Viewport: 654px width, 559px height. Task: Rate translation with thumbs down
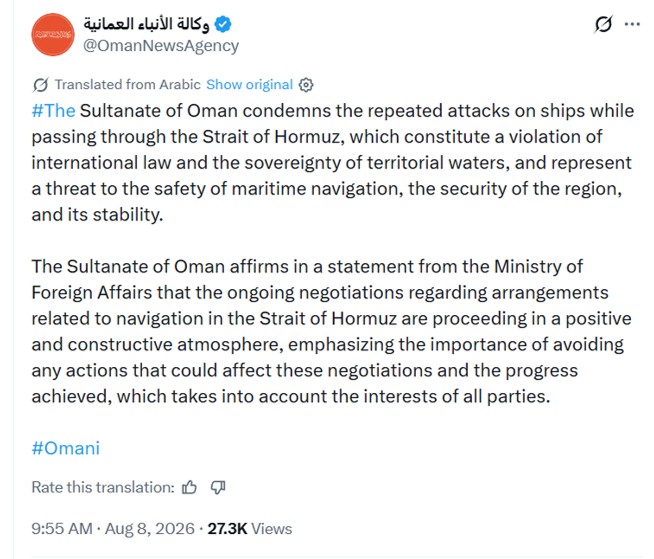(218, 487)
